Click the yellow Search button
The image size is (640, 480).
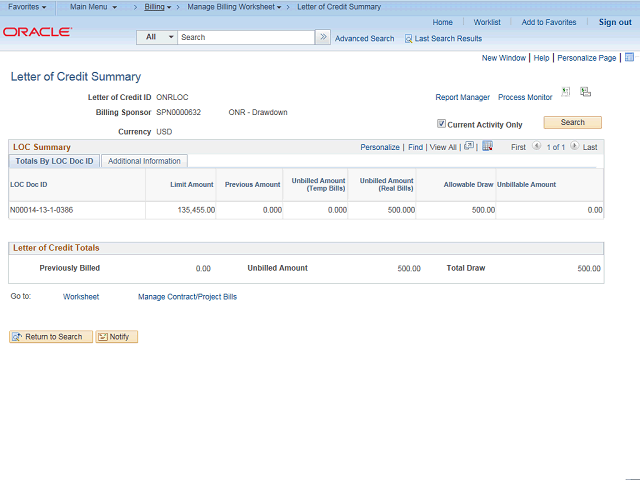pos(572,122)
